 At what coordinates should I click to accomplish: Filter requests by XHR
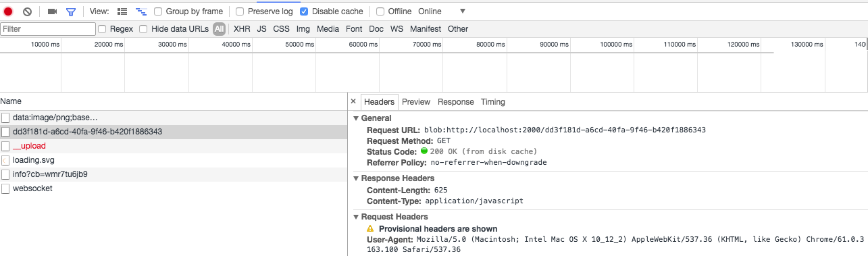242,29
